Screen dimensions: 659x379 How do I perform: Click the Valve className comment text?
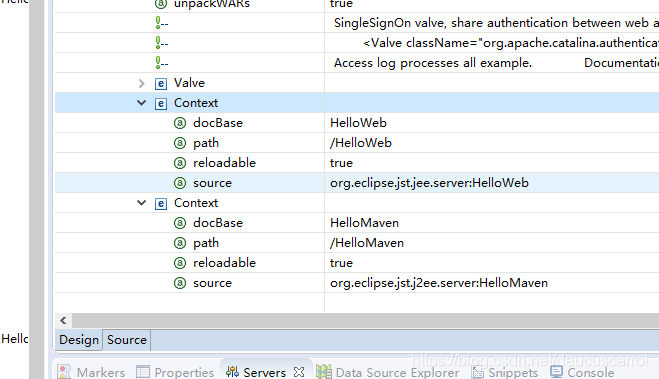(511, 43)
